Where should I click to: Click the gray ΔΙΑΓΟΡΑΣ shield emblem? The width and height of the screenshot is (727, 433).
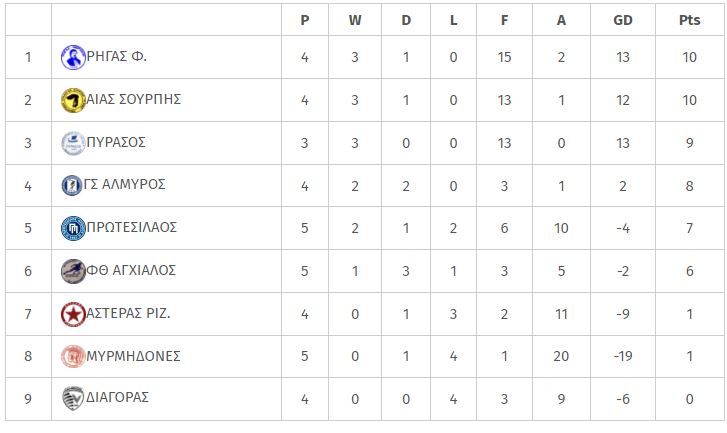(73, 399)
